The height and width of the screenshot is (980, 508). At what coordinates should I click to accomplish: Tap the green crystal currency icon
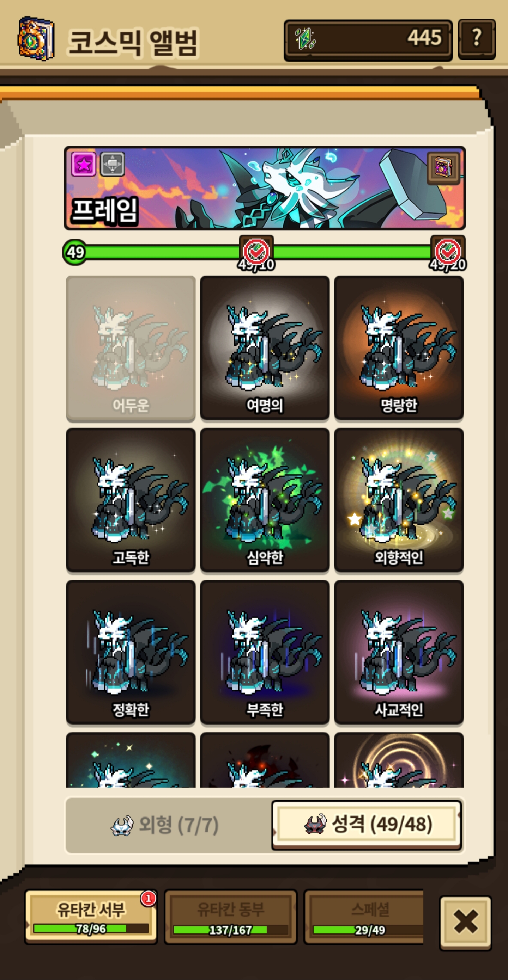306,38
